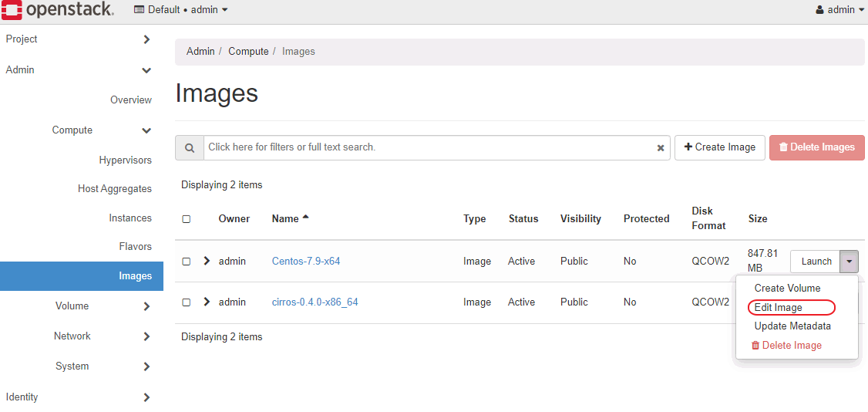
Task: Open the Default admin project selector
Action: [181, 10]
